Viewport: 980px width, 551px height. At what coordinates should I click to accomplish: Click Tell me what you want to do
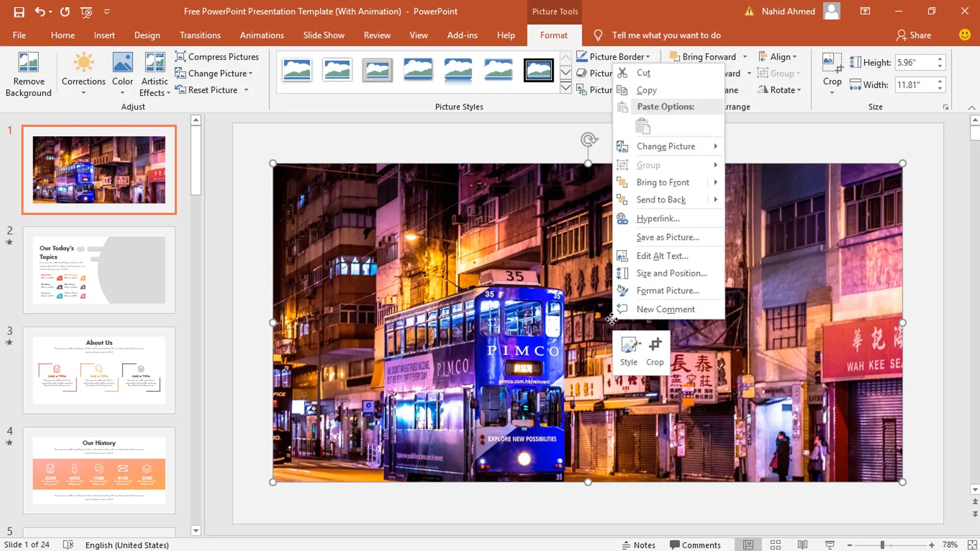coord(666,35)
